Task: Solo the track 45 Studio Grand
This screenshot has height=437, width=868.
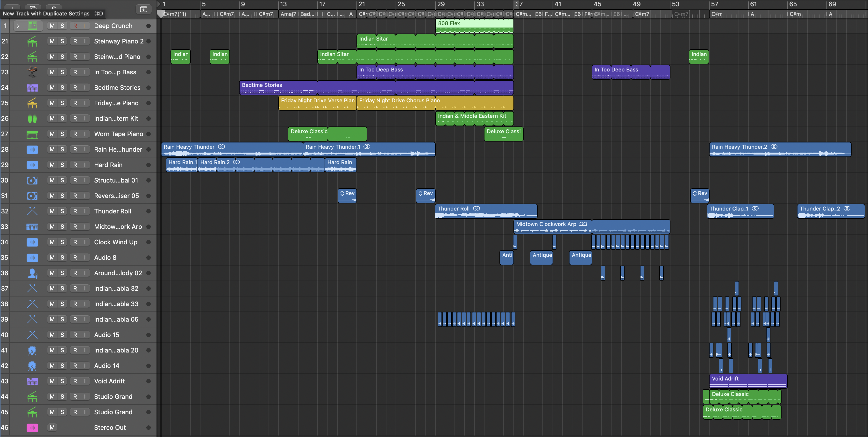Action: click(62, 412)
